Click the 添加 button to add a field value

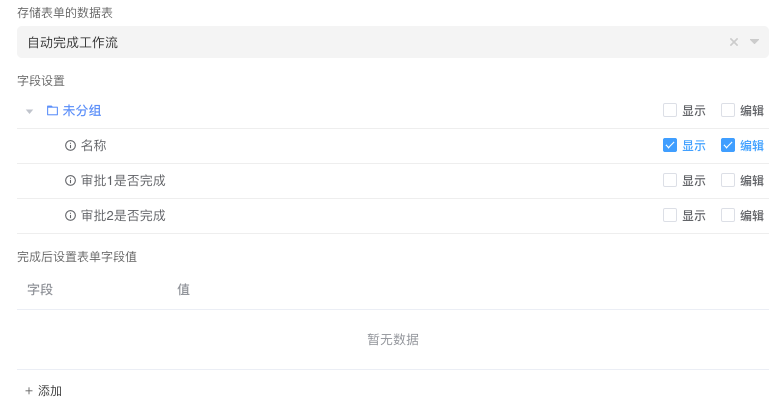click(x=49, y=391)
